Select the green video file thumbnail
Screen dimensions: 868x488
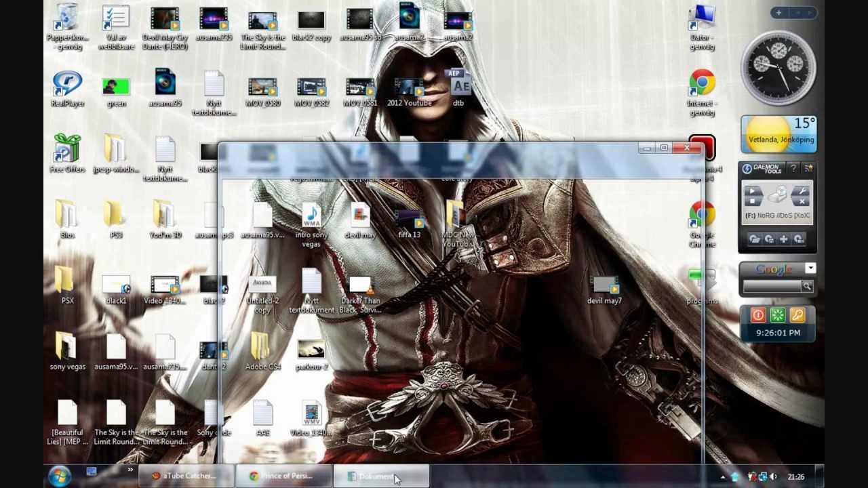point(116,92)
